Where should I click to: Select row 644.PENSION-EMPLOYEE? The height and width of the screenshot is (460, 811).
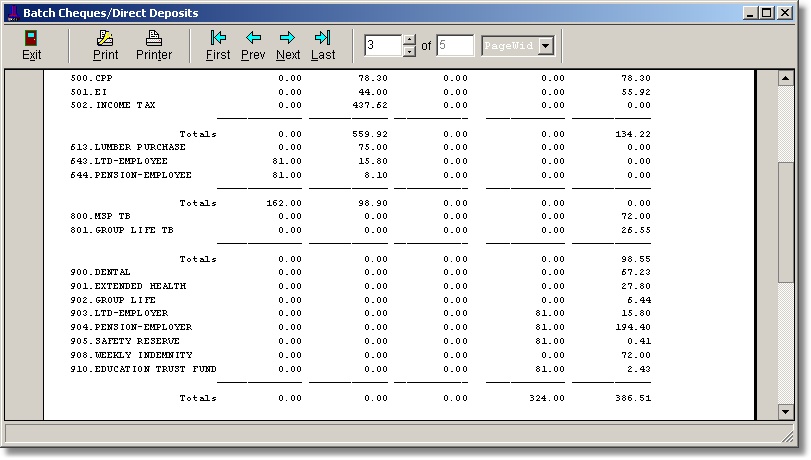(131, 175)
